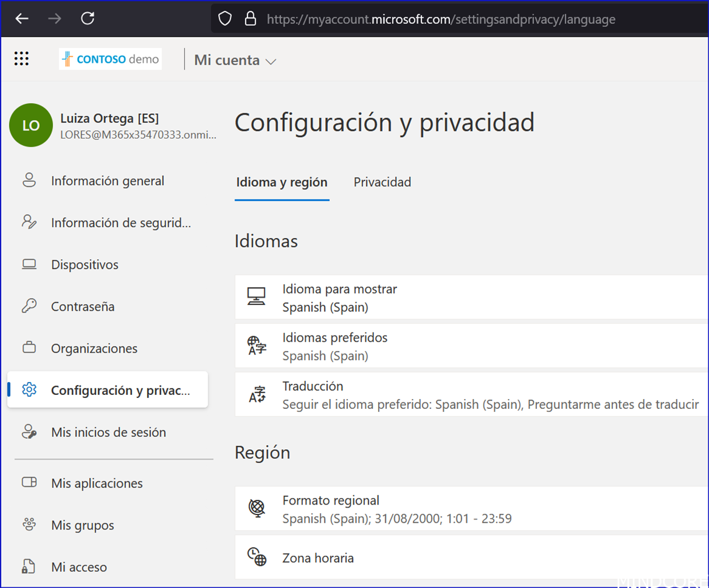This screenshot has width=709, height=588.
Task: Select the Idioma y región tab
Action: click(x=282, y=182)
